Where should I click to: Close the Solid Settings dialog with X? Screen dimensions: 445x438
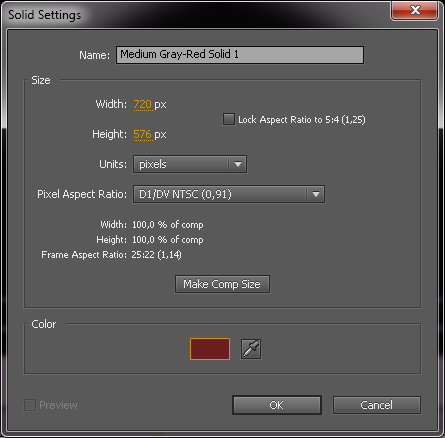[x=415, y=10]
